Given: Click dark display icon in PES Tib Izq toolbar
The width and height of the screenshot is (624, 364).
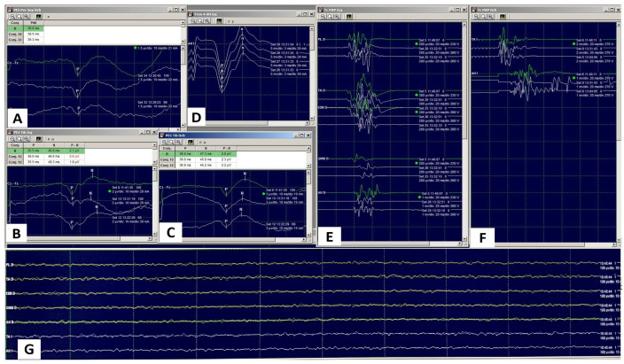Looking at the screenshot, I should (39, 139).
